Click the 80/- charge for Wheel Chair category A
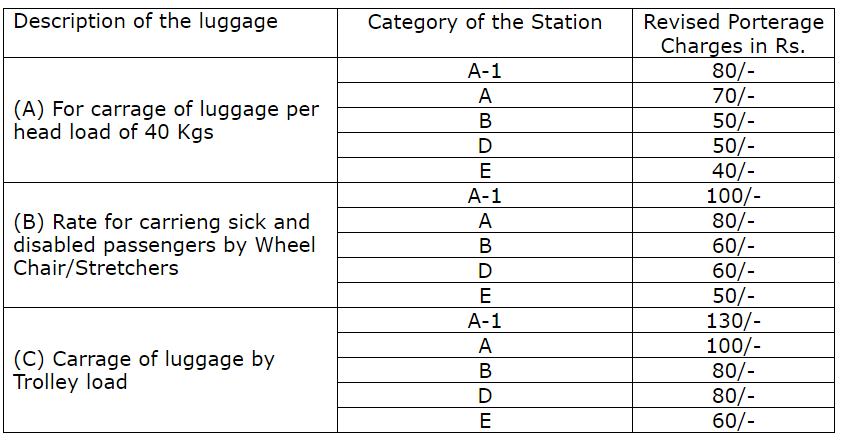The width and height of the screenshot is (845, 444). pyautogui.click(x=733, y=221)
